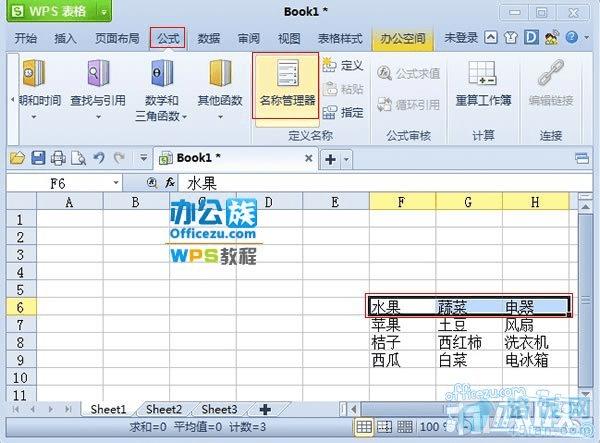
Task: Click the skin shirt icon in title ribbon
Action: pos(510,38)
